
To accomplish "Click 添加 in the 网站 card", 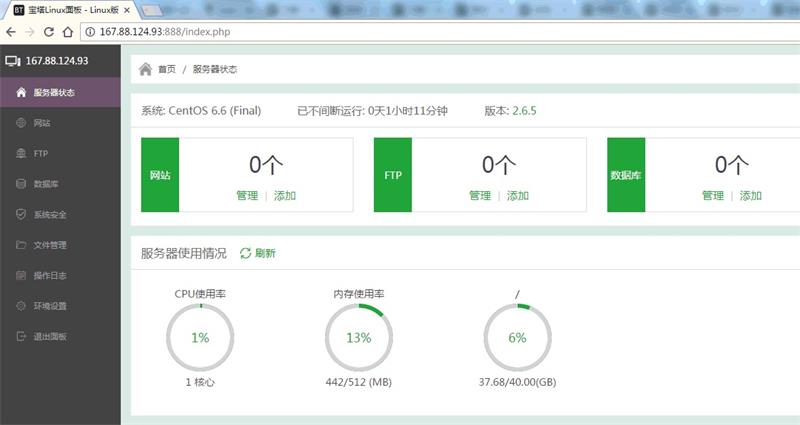I will [285, 195].
